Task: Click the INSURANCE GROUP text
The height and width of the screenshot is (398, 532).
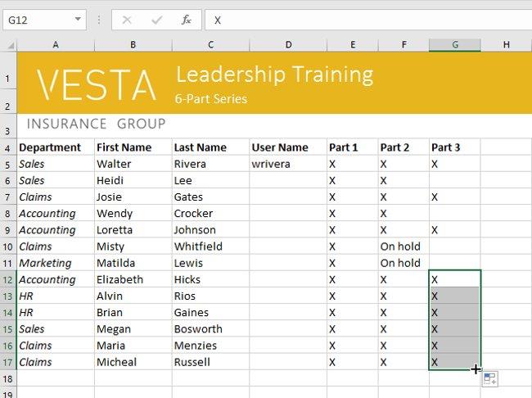Action: coord(97,124)
